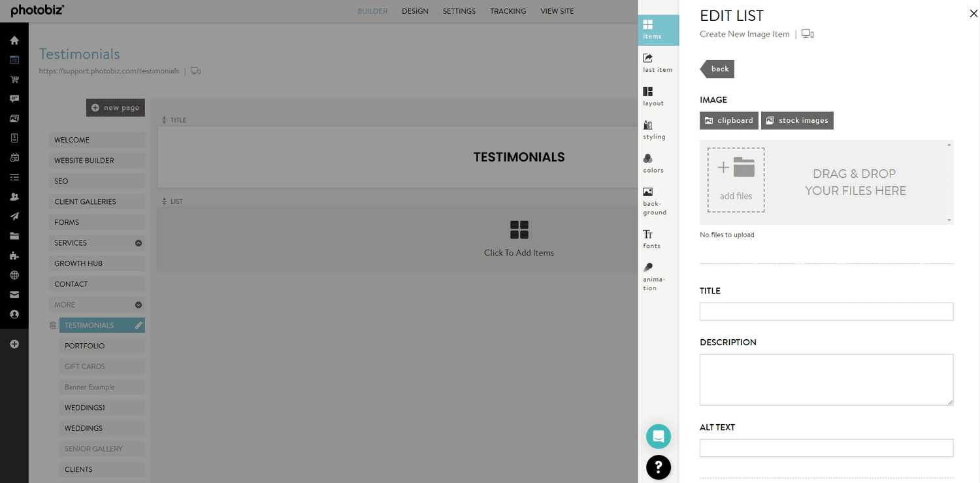Open the Settings menu tab

point(459,11)
